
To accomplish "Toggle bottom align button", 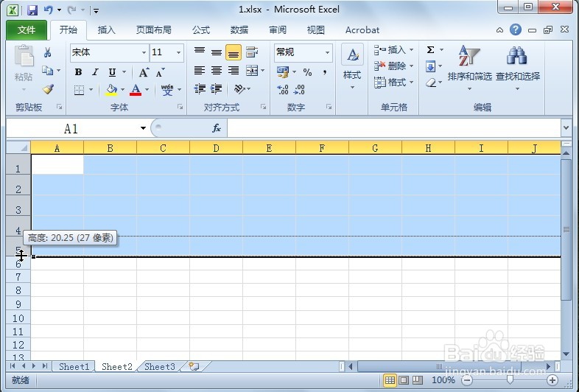I will (x=234, y=52).
